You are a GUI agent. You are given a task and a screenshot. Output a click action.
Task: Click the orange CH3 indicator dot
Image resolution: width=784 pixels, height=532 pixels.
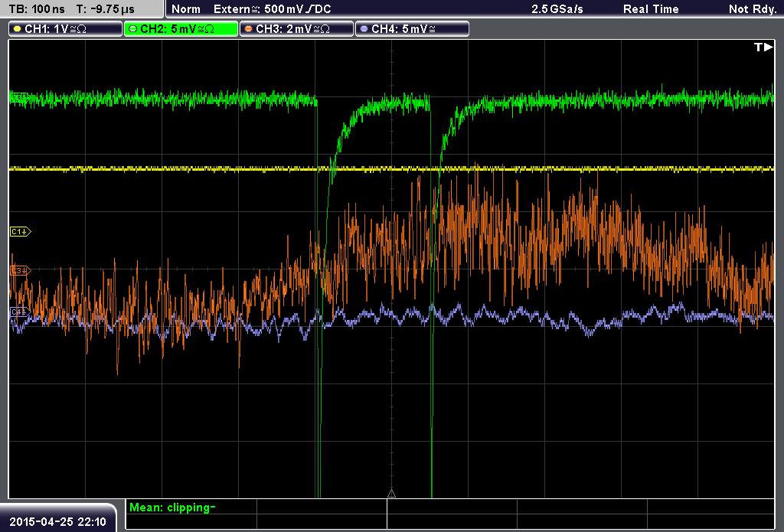click(249, 29)
